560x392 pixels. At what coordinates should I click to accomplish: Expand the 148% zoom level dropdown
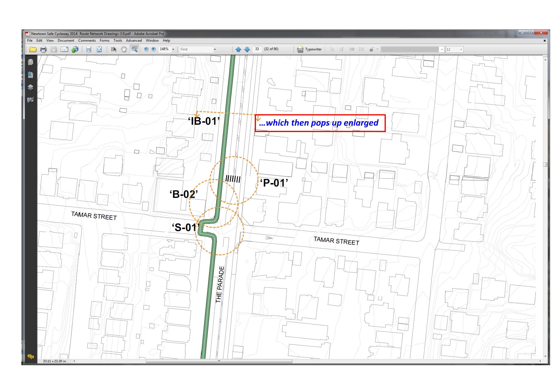tap(173, 49)
